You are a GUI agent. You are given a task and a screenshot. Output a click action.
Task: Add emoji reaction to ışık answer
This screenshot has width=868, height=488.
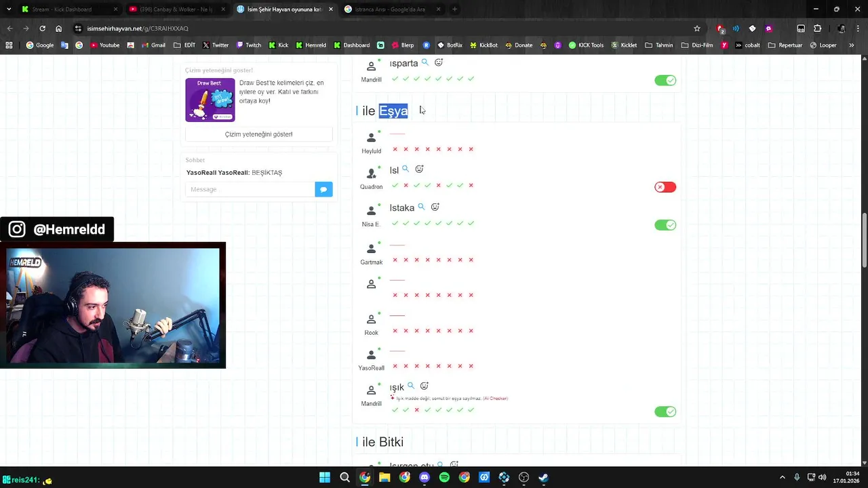tap(425, 386)
